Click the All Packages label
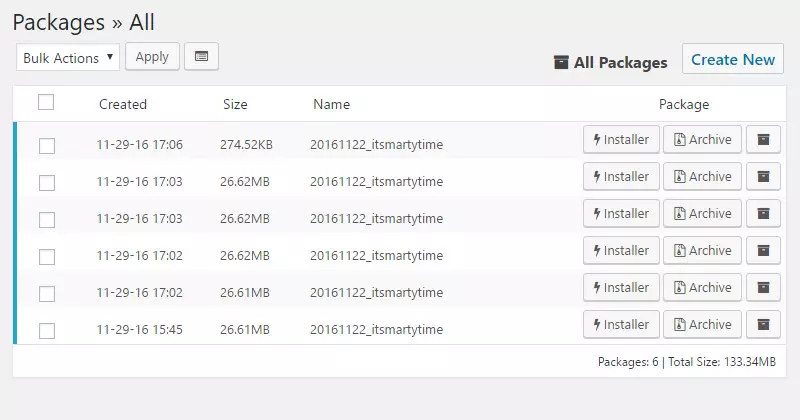The height and width of the screenshot is (420, 800). (x=620, y=62)
